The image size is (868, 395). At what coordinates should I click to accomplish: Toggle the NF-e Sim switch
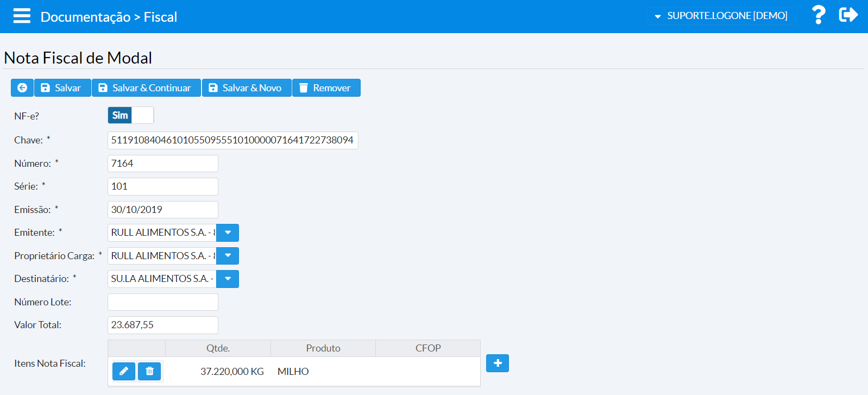coord(130,115)
